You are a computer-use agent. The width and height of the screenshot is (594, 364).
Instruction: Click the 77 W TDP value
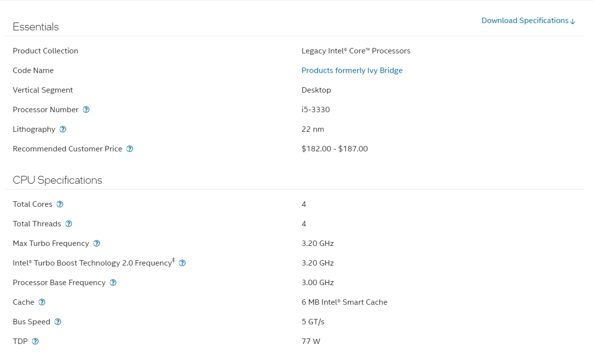[x=310, y=341]
